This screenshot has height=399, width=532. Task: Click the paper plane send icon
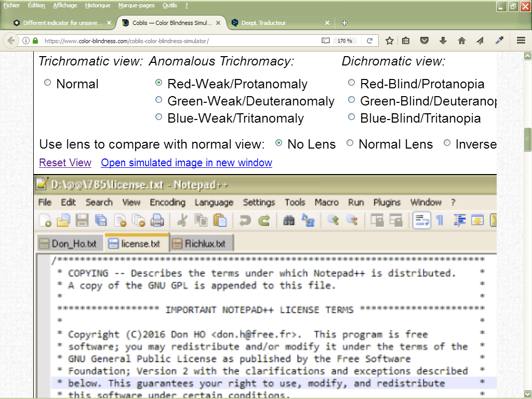[480, 41]
